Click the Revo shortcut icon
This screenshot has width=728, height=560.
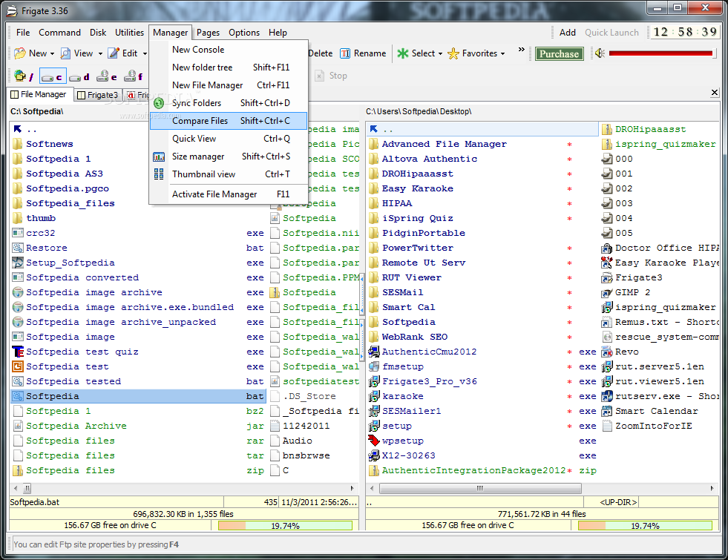(x=606, y=352)
